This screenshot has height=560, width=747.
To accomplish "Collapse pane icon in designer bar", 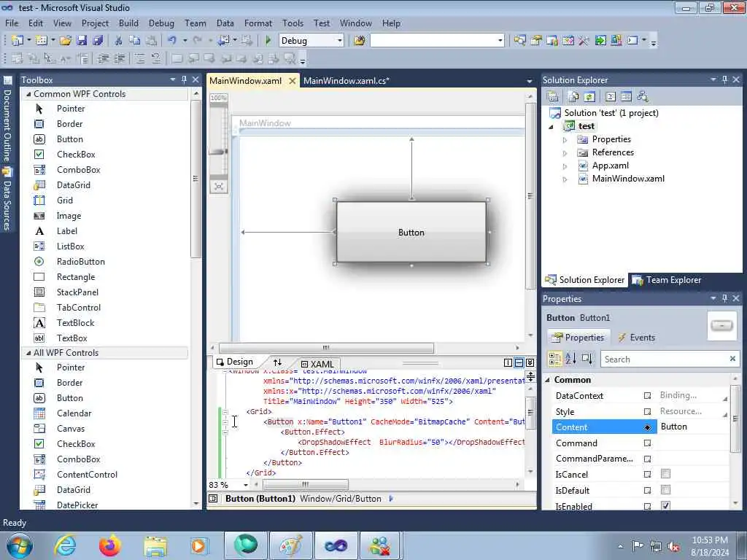I will [530, 363].
